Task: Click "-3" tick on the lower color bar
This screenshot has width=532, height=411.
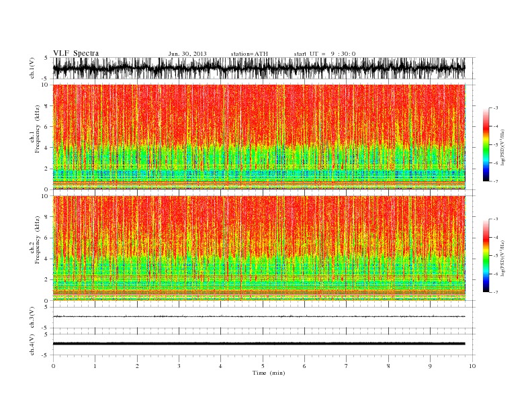Action: [x=496, y=219]
